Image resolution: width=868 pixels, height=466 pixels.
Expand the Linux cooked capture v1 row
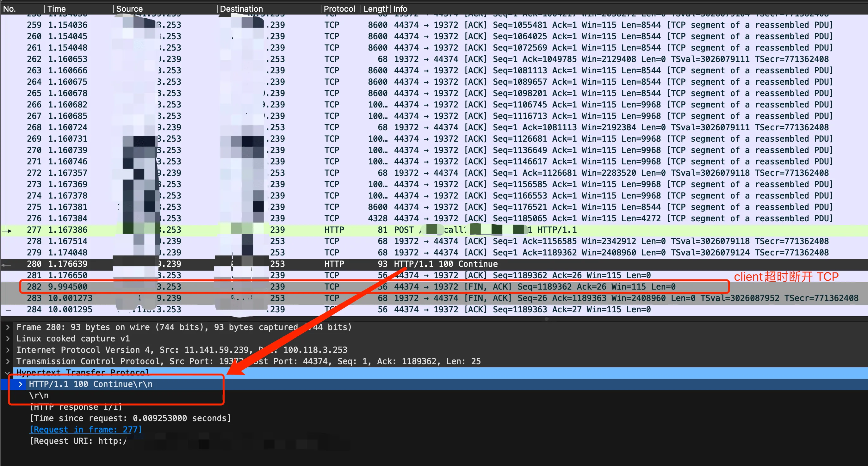click(x=8, y=338)
